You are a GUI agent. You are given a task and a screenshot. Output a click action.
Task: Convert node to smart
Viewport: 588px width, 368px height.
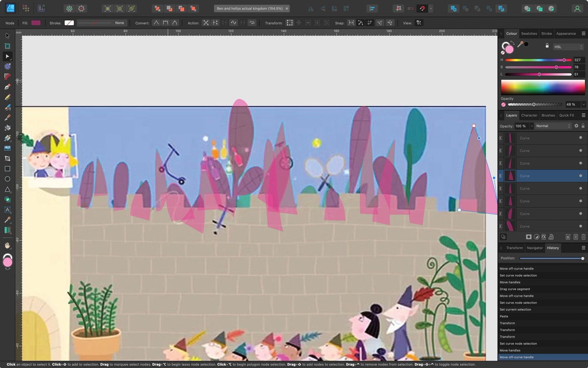(175, 23)
